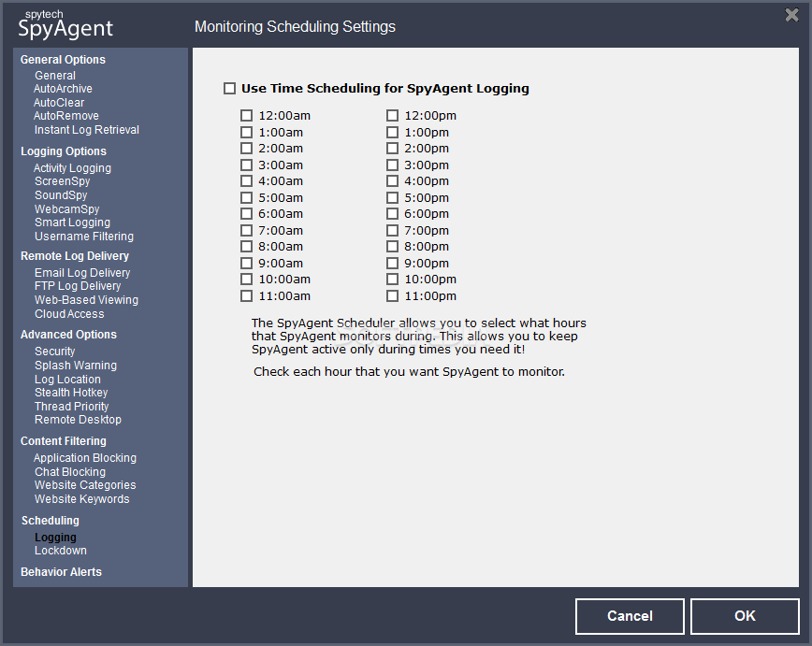Tick the 7:00pm checkbox
Screen dimensions: 812x646
click(393, 230)
